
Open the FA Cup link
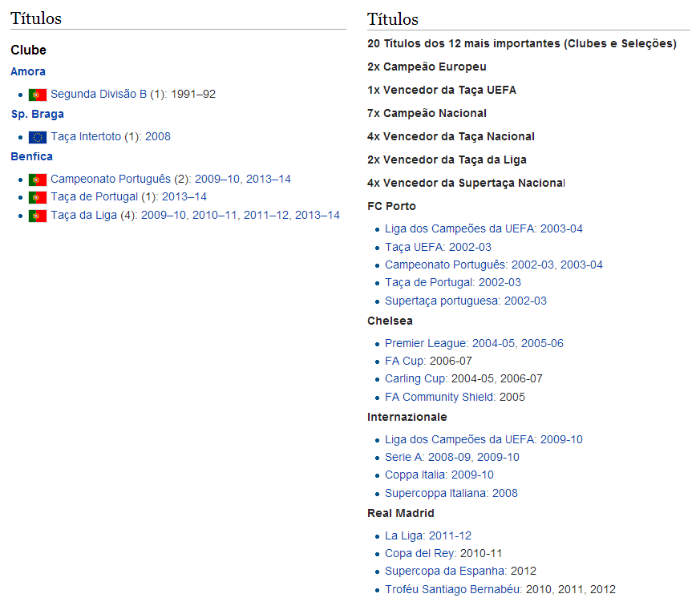click(x=404, y=361)
